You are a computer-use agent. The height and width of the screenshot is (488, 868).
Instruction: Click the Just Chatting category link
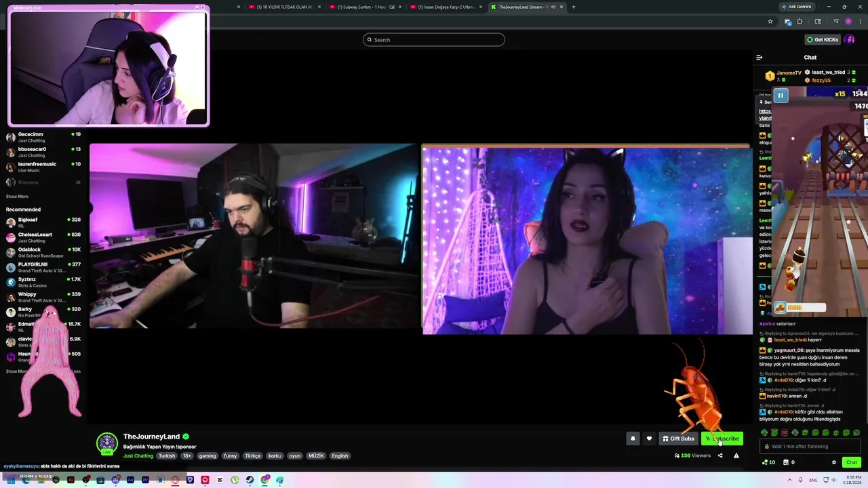pos(138,456)
